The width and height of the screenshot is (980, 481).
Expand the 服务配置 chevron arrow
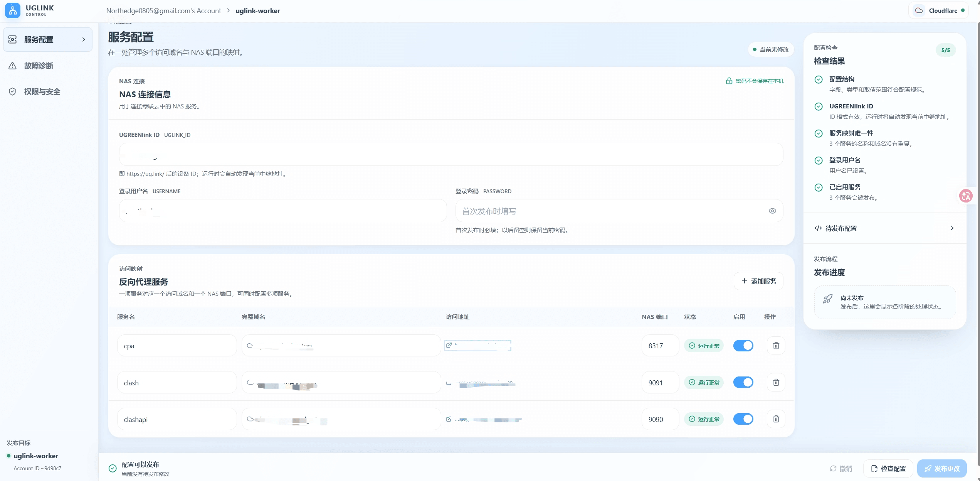[x=84, y=39]
